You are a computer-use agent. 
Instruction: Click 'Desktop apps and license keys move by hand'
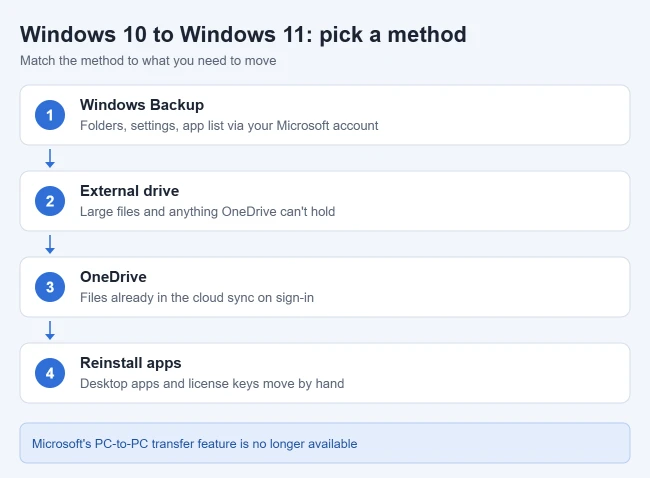212,383
